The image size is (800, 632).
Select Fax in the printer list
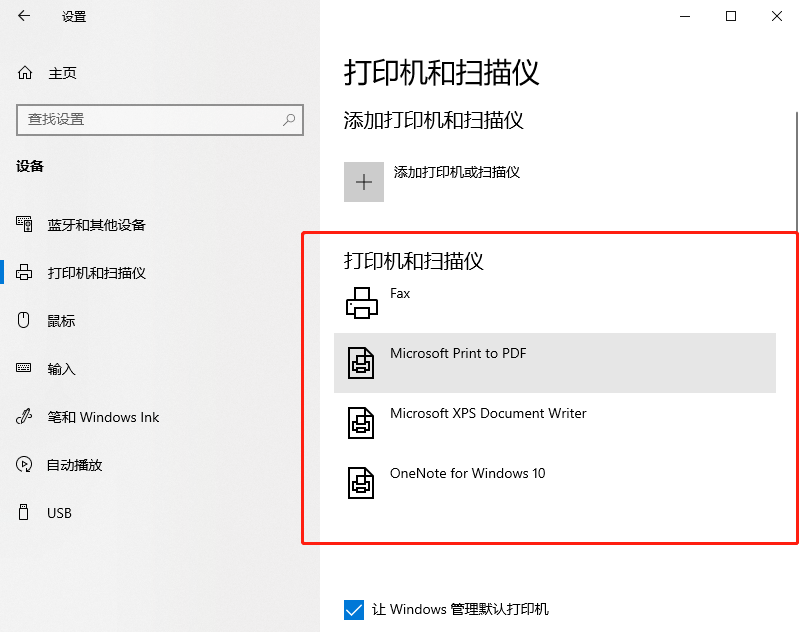point(555,303)
